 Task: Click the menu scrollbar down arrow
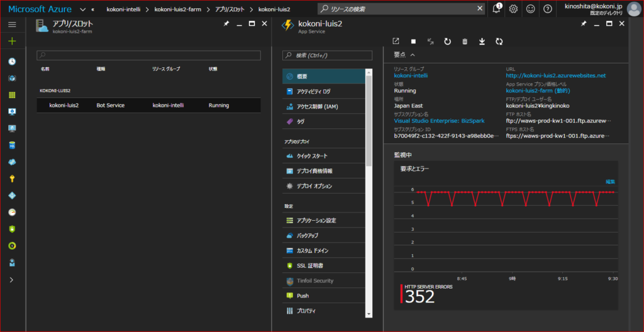(369, 314)
